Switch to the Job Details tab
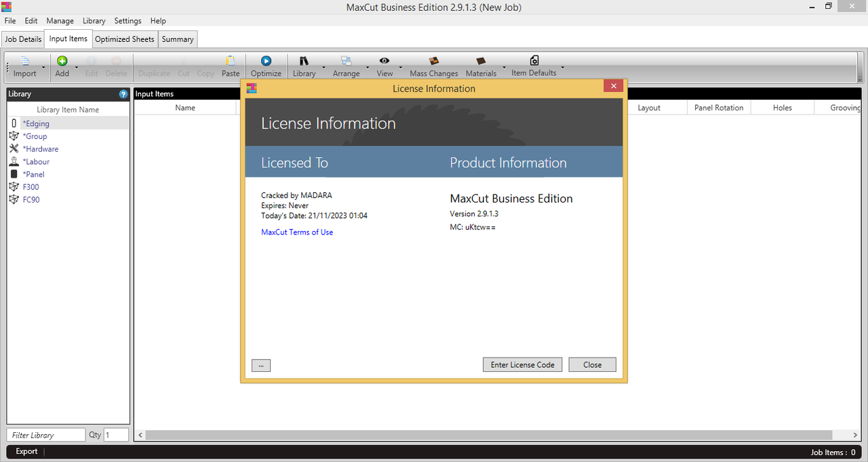This screenshot has width=868, height=462. [23, 39]
